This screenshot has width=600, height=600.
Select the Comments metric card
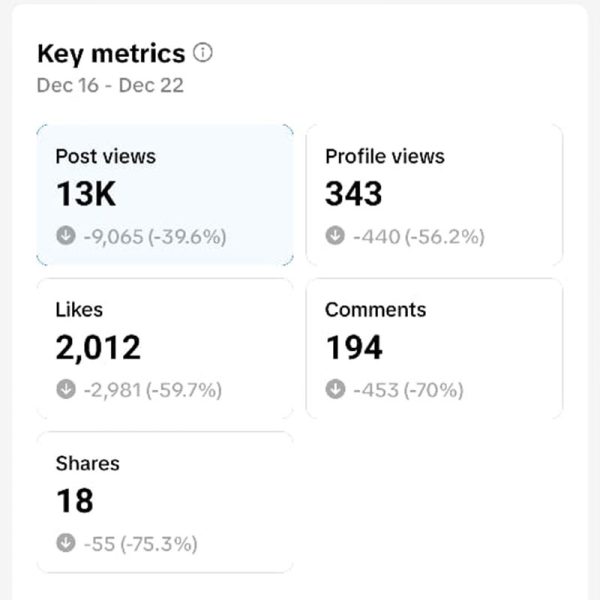coord(434,349)
